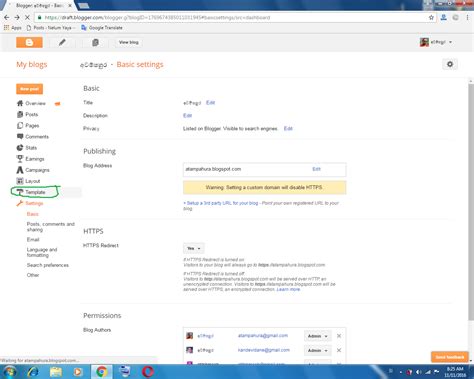Click the browser back arrow

tap(7, 17)
